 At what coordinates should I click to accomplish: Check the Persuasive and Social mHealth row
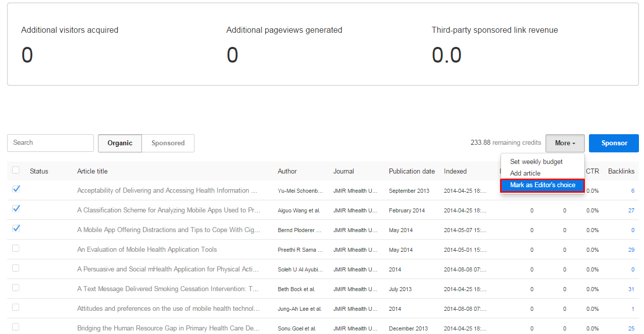pos(16,268)
